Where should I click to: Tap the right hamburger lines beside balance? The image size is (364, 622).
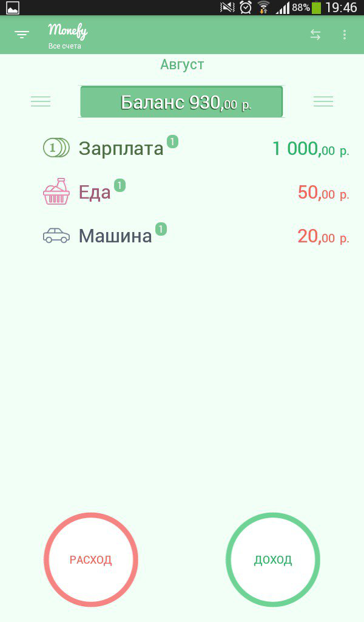pos(323,101)
